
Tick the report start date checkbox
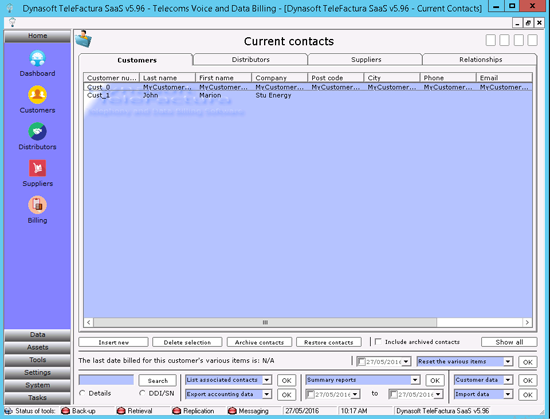pyautogui.click(x=310, y=394)
